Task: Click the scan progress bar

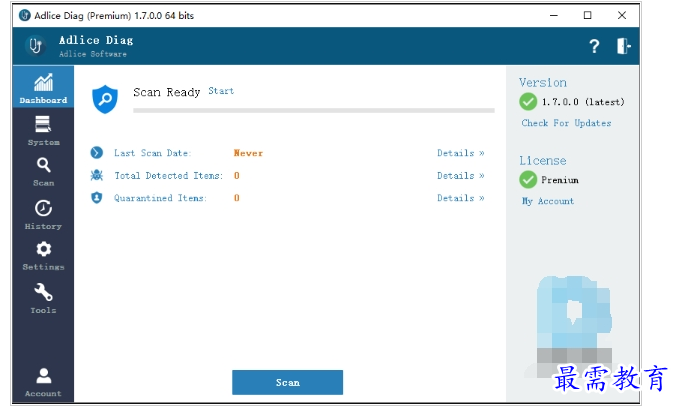Action: pyautogui.click(x=314, y=111)
